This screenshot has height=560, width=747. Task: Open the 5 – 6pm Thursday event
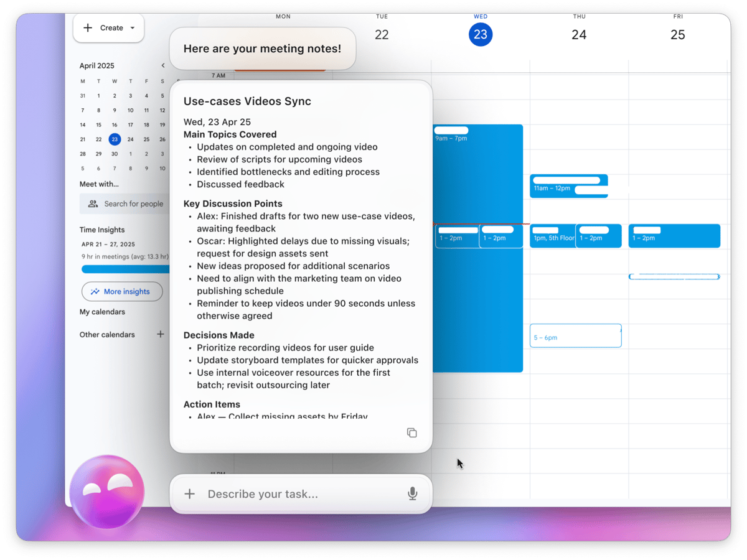tap(575, 336)
